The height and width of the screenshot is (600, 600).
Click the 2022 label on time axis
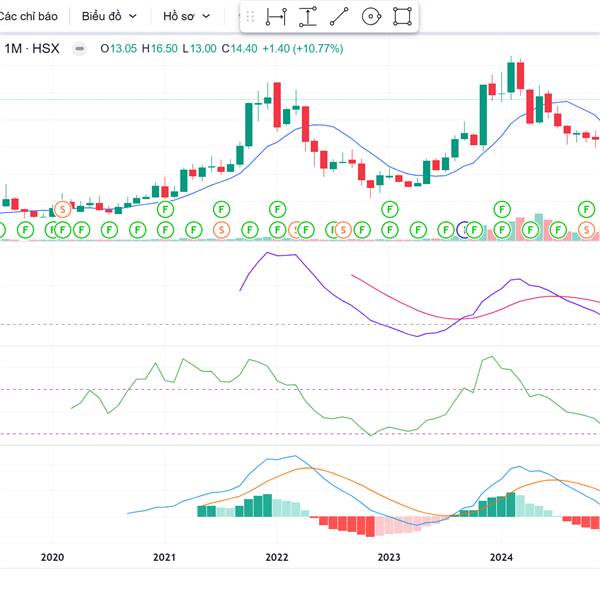[x=277, y=557]
